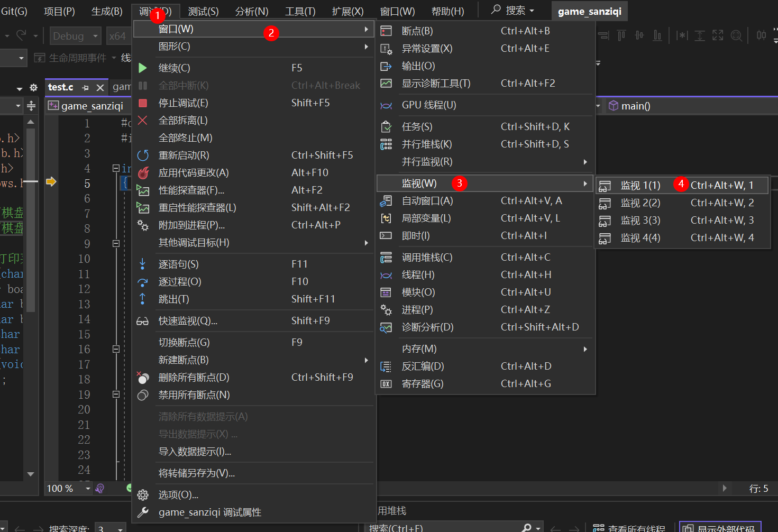Viewport: 778px width, 532px height.
Task: Click the Step Into (逐语句) arrow icon
Action: click(x=142, y=264)
